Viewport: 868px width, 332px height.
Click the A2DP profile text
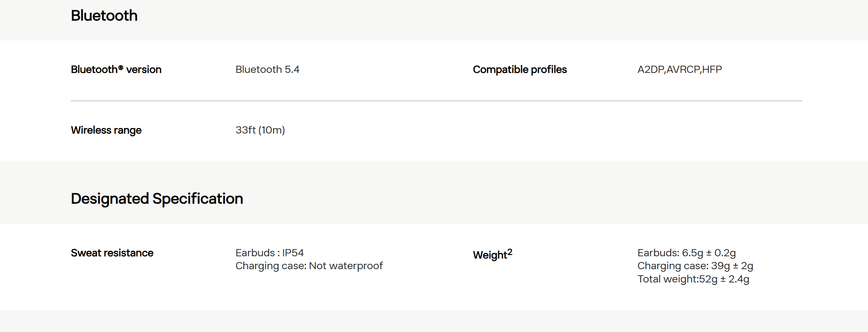(651, 70)
